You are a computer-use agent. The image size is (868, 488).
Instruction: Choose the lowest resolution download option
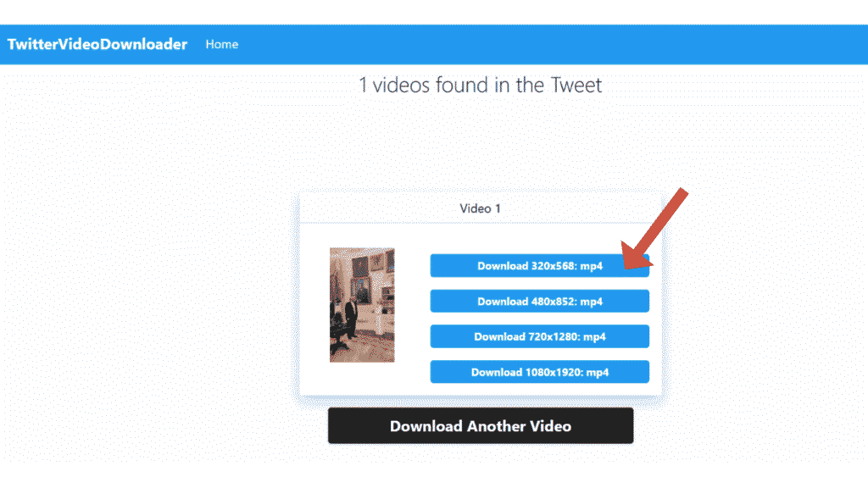click(540, 265)
